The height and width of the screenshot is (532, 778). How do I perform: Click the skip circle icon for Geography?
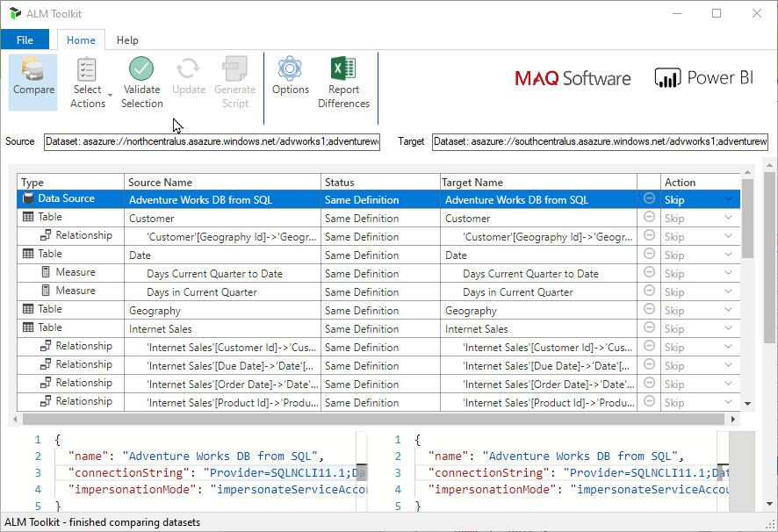click(649, 309)
